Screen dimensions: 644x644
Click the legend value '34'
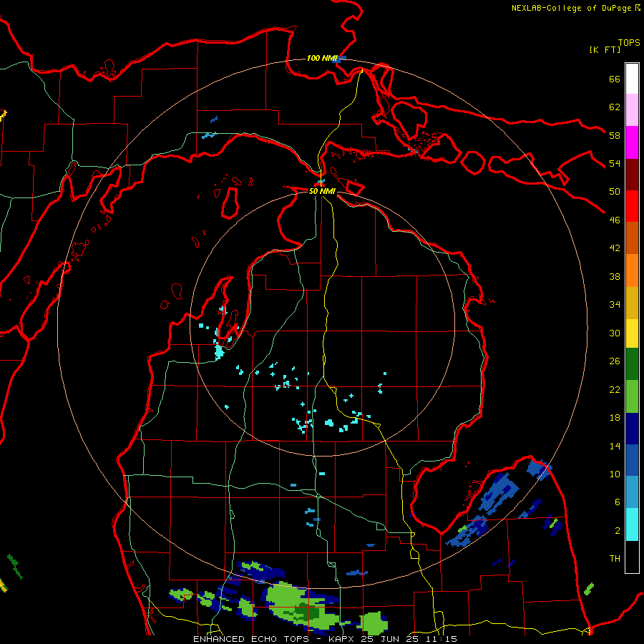pyautogui.click(x=615, y=305)
